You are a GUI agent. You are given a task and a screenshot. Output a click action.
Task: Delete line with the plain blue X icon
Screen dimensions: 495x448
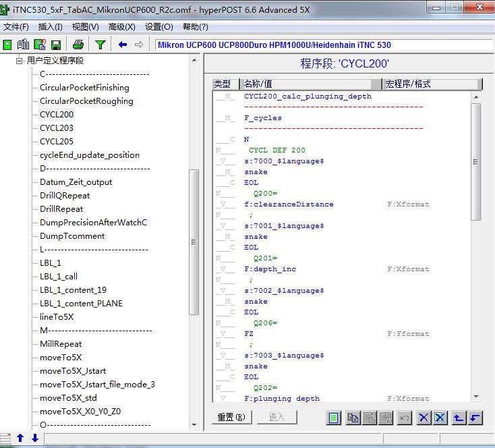(x=424, y=418)
